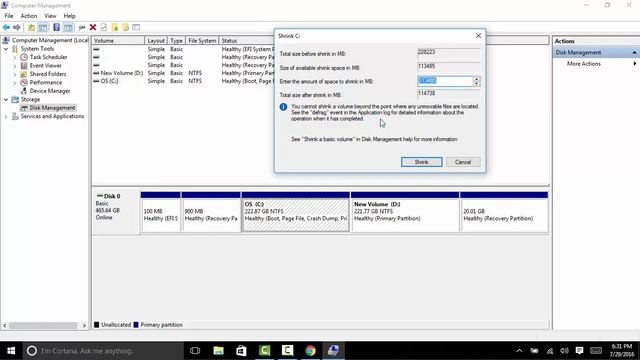Decrease shrink amount with down spinner
640x360 pixels.
tap(476, 83)
